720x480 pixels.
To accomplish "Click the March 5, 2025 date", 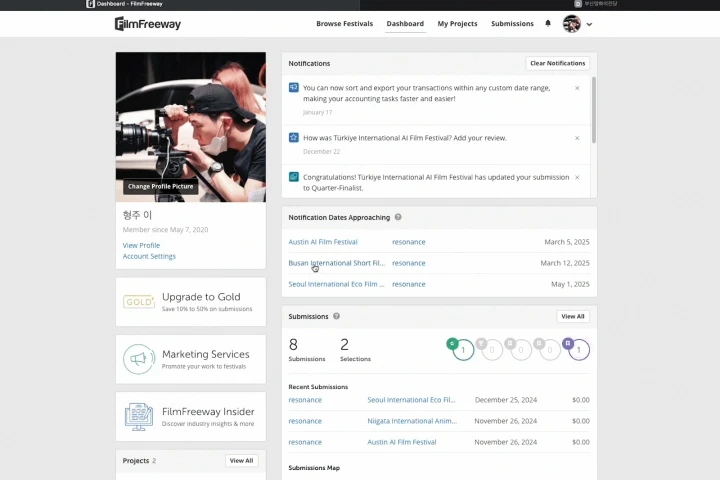I will [x=567, y=242].
